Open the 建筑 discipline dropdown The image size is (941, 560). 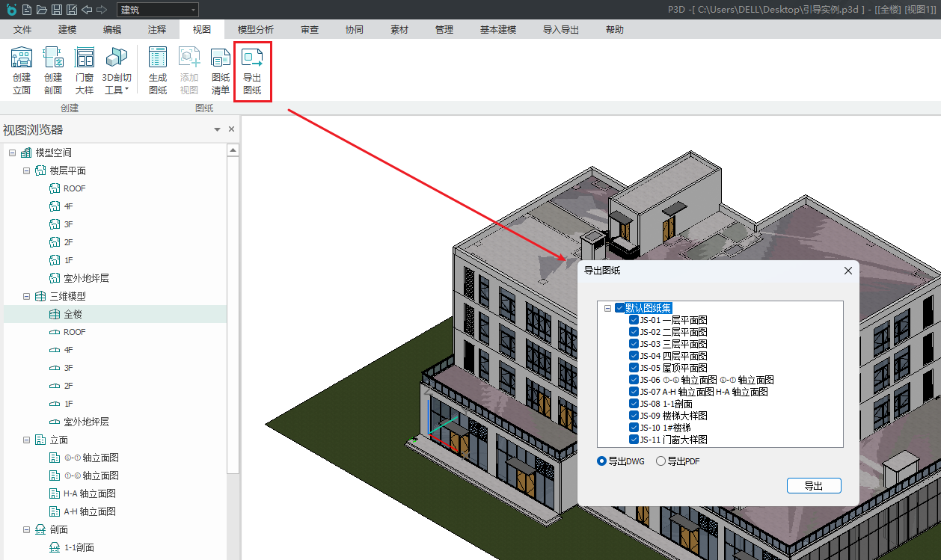[158, 10]
